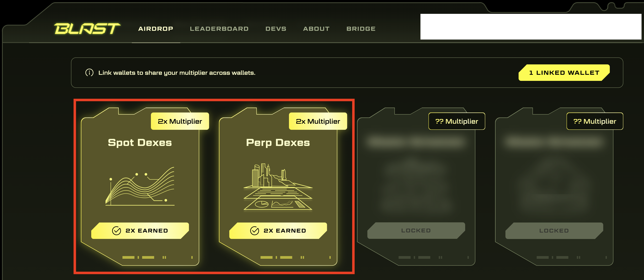Click the info icon beside Link wallets
Image resolution: width=644 pixels, height=280 pixels.
[x=89, y=73]
